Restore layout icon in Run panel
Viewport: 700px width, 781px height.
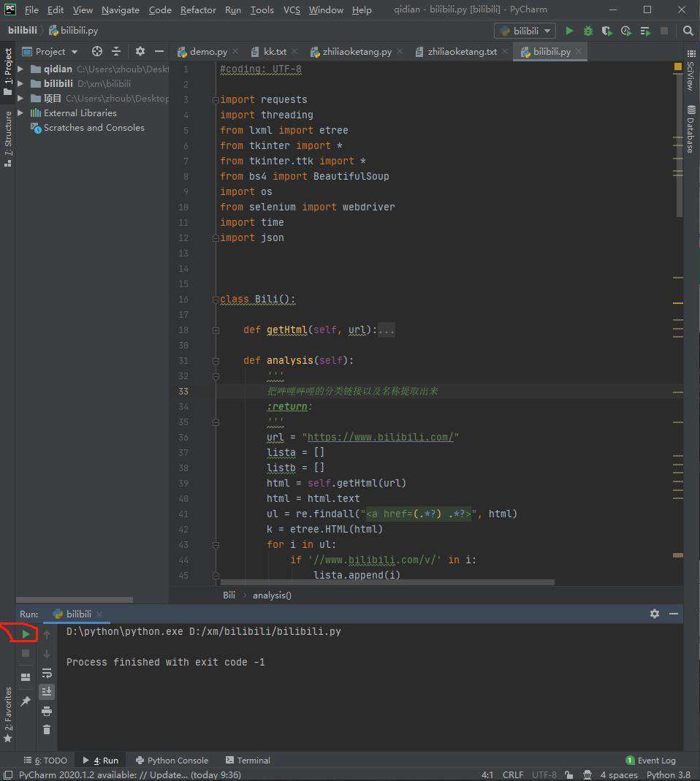point(26,677)
